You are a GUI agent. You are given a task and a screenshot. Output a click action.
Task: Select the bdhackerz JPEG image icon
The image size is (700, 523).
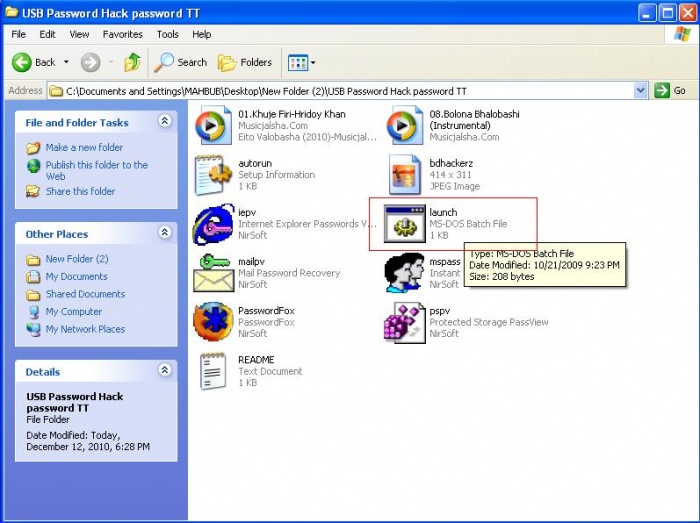pos(404,174)
